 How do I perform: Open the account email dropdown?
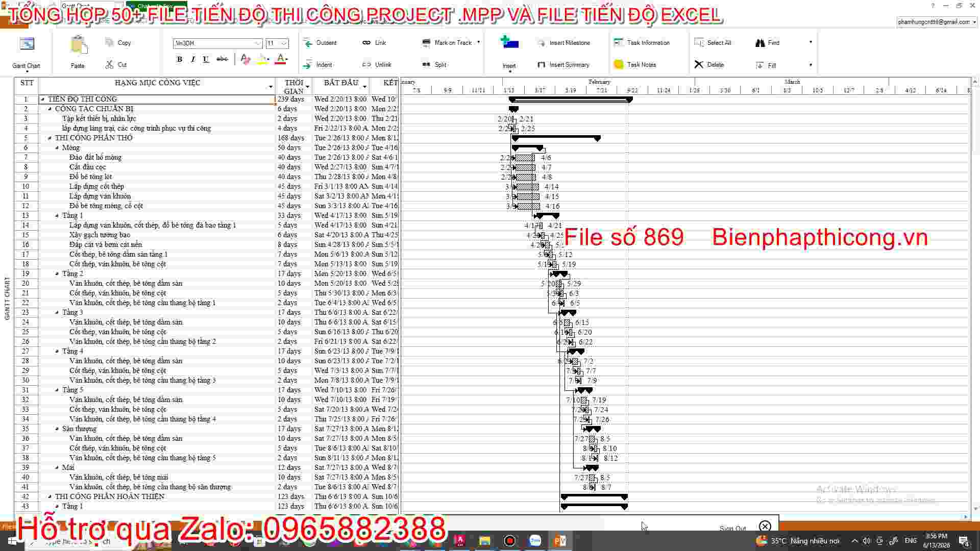coord(974,22)
